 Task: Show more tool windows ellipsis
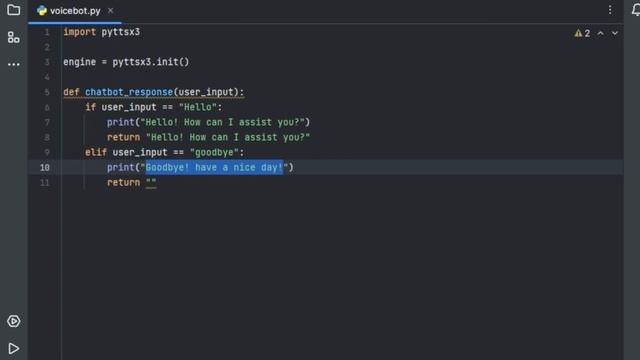pos(13,64)
